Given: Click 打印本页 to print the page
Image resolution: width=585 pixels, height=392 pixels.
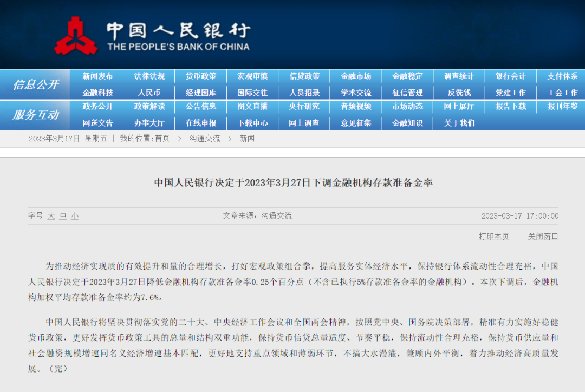Looking at the screenshot, I should pos(493,236).
